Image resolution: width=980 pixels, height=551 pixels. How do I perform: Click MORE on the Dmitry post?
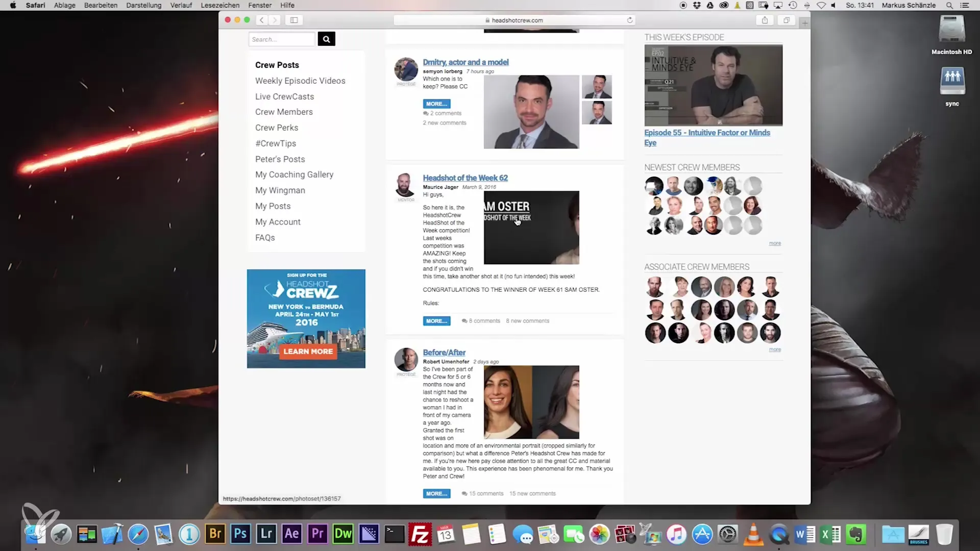[436, 104]
